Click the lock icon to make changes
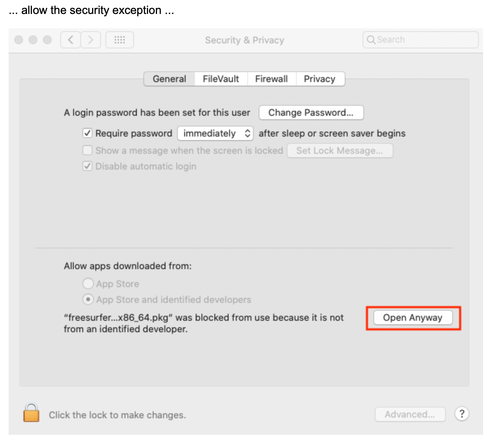The height and width of the screenshot is (448, 501). pyautogui.click(x=31, y=413)
